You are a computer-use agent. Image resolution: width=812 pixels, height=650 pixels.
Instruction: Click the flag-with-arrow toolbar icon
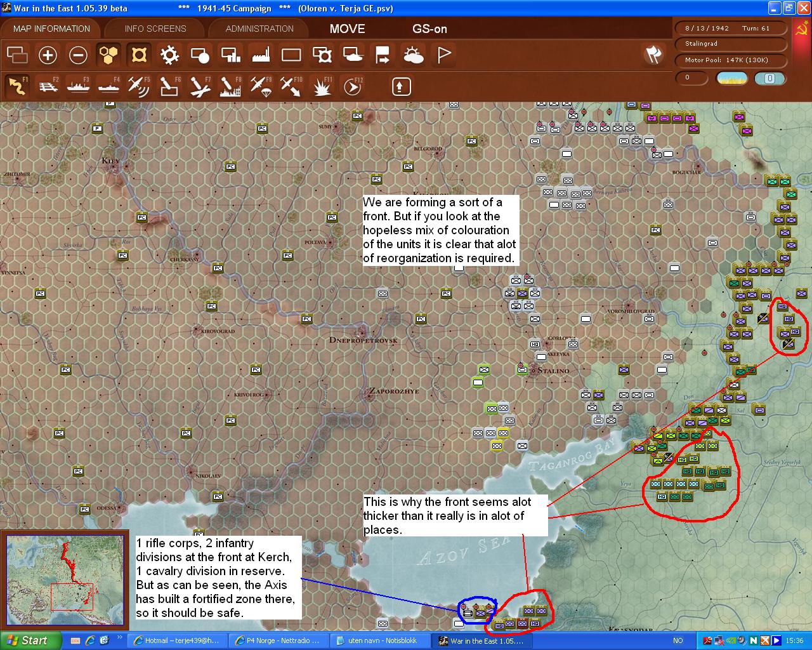pyautogui.click(x=383, y=55)
